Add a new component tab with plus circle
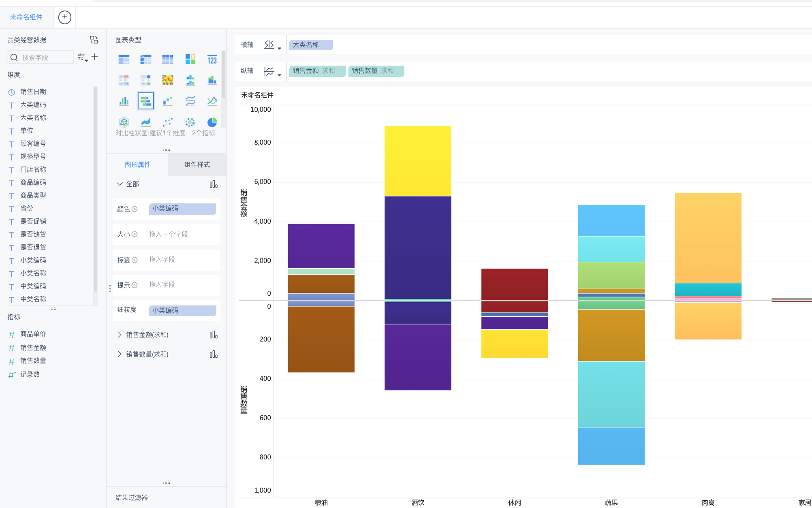 tap(65, 17)
